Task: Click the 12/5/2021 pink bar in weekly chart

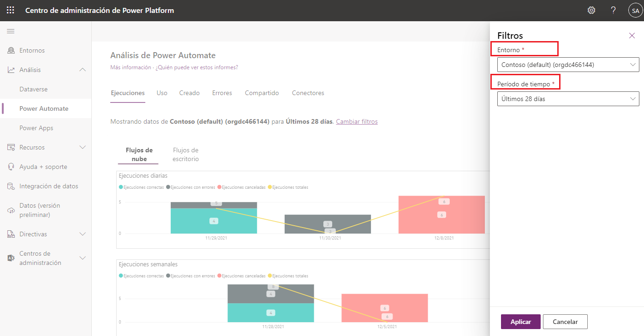Action: [385, 308]
